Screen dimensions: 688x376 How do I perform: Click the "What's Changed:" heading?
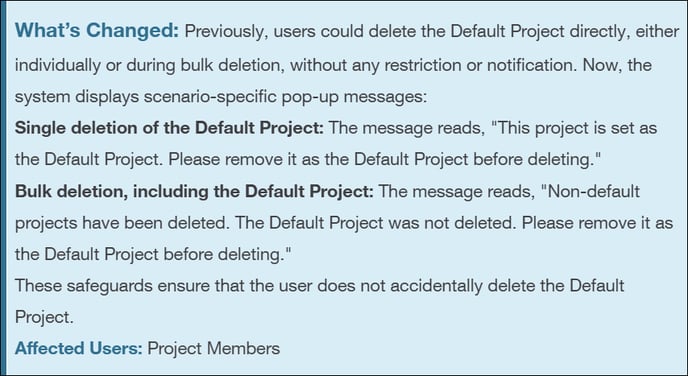(97, 31)
